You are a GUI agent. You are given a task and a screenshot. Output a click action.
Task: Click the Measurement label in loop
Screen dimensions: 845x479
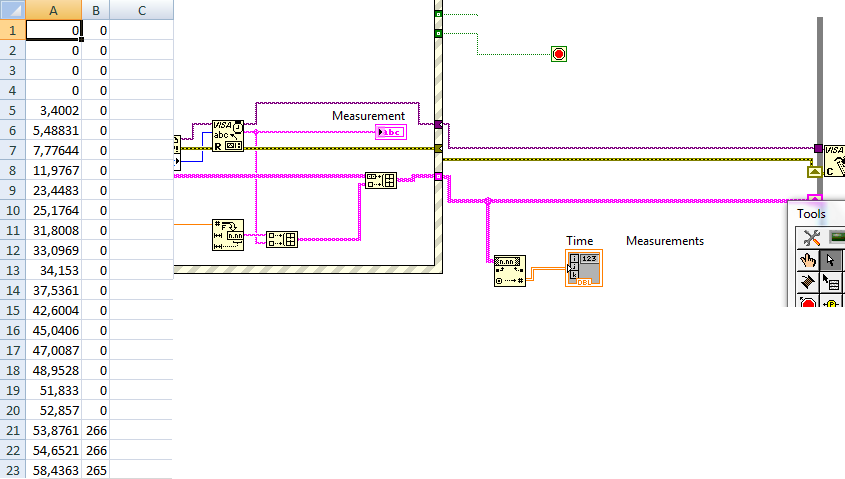click(x=368, y=116)
